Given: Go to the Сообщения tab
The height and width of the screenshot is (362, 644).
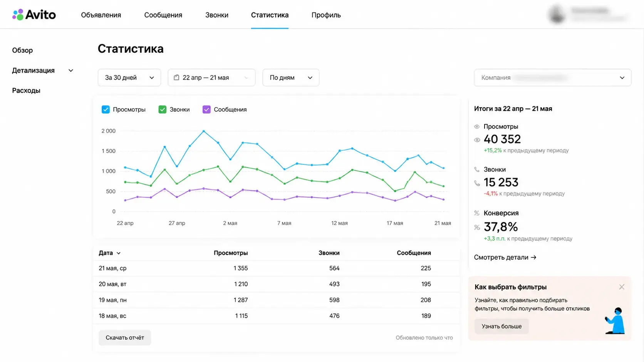Looking at the screenshot, I should pos(163,15).
